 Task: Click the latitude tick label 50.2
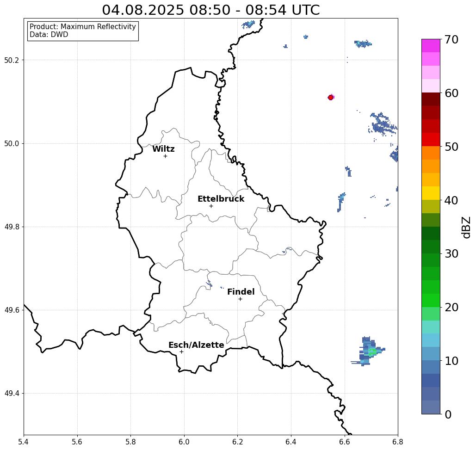click(12, 60)
